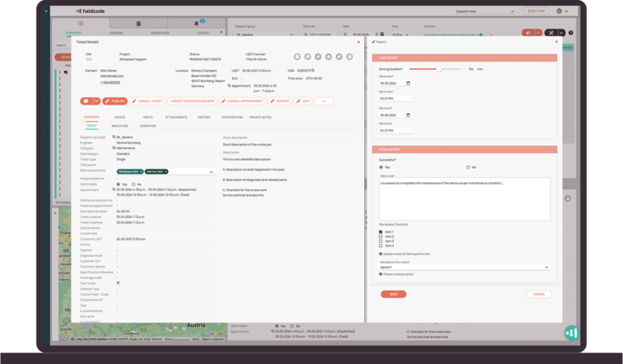623x364 pixels.
Task: Uncheck Item 1 in Workplace Checklist
Action: (x=381, y=232)
